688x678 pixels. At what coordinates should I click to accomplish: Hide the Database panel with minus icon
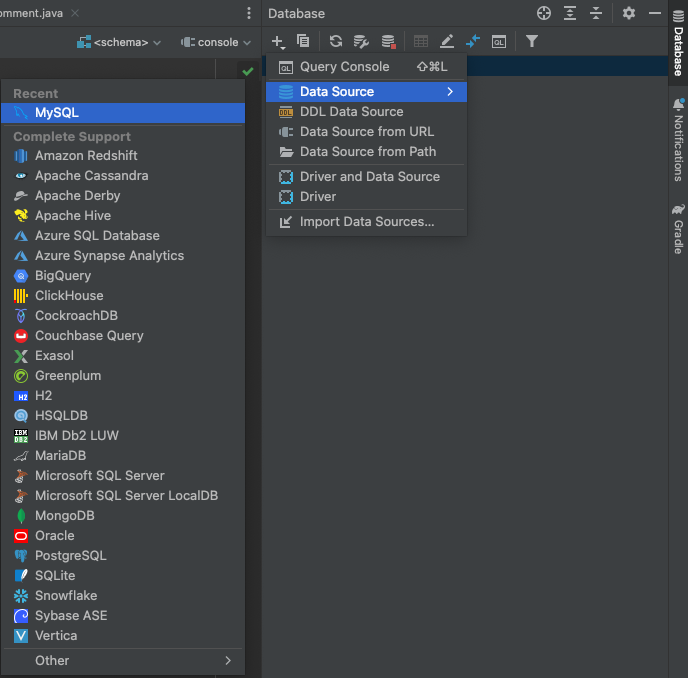coord(655,13)
